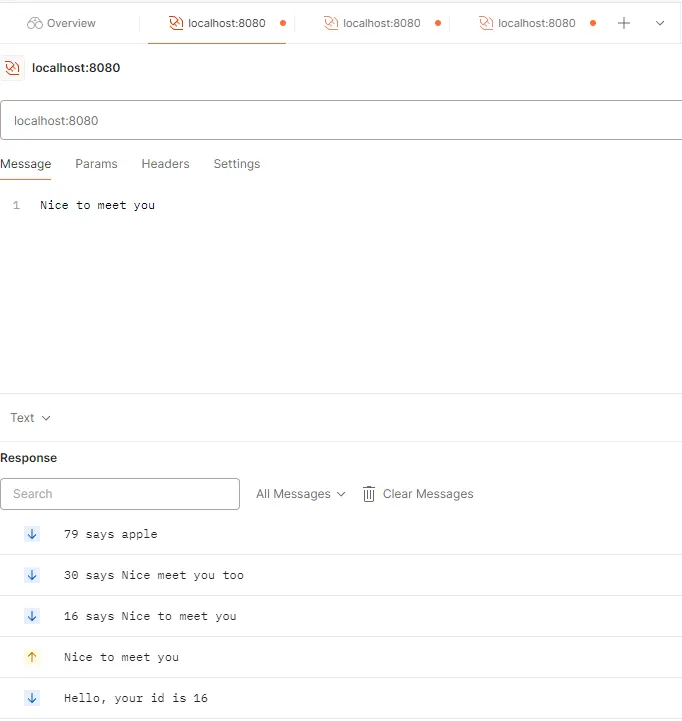This screenshot has width=682, height=721.
Task: Click incoming arrow for '30 says Nice meet you too'
Action: 32,575
